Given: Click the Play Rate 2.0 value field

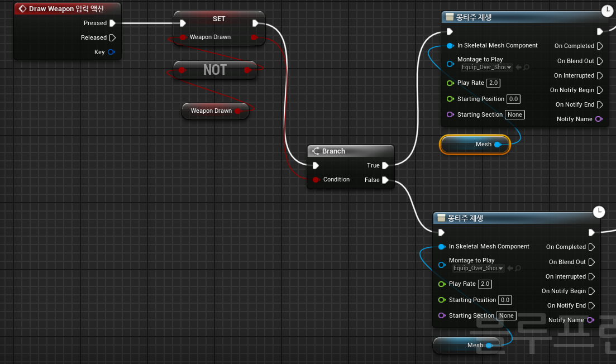Looking at the screenshot, I should point(493,83).
